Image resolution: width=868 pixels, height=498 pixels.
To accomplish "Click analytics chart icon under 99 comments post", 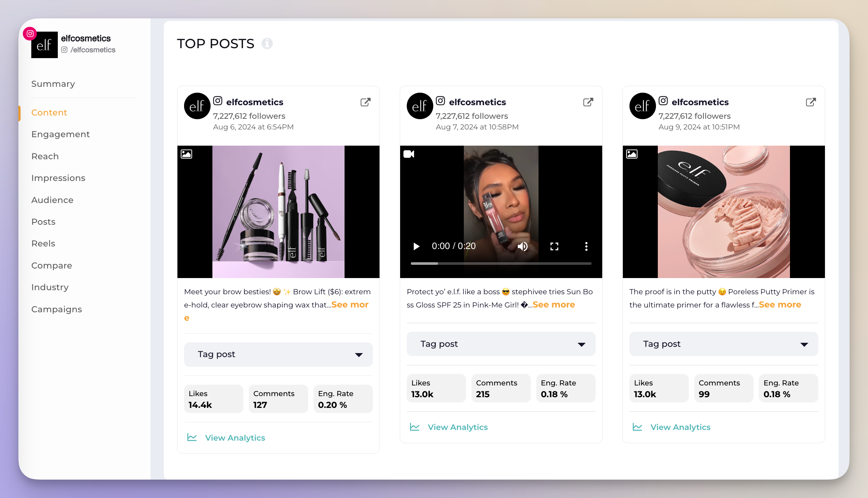I will [x=638, y=427].
